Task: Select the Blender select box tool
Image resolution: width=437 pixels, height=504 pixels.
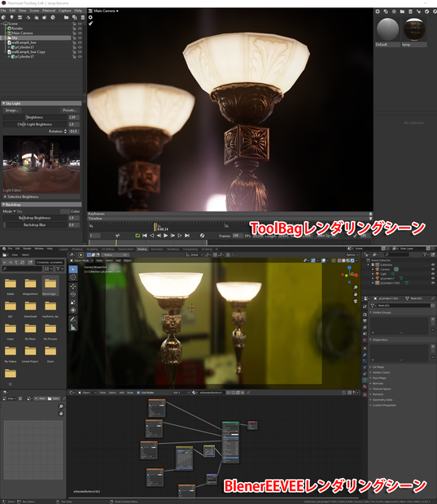Action: (73, 269)
